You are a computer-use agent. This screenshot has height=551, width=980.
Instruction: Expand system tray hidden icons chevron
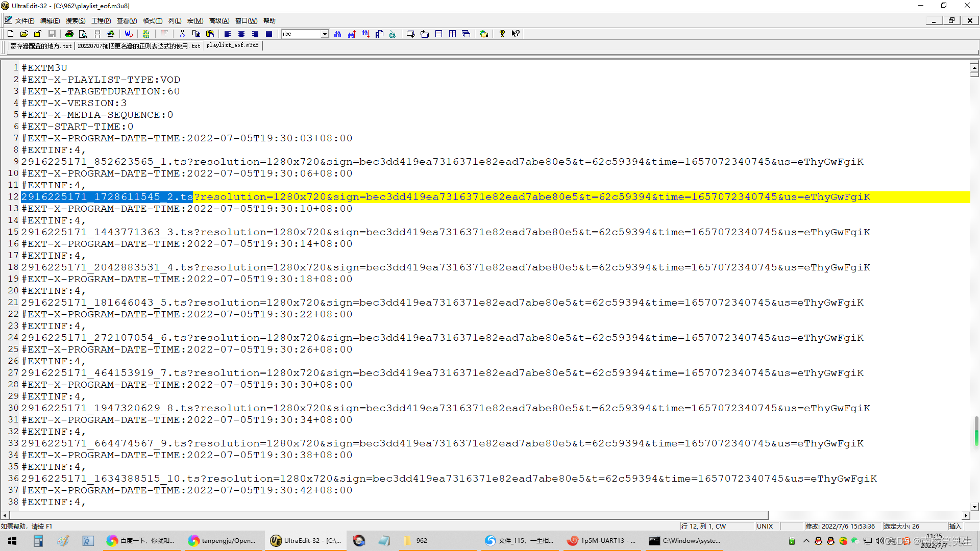coord(806,540)
